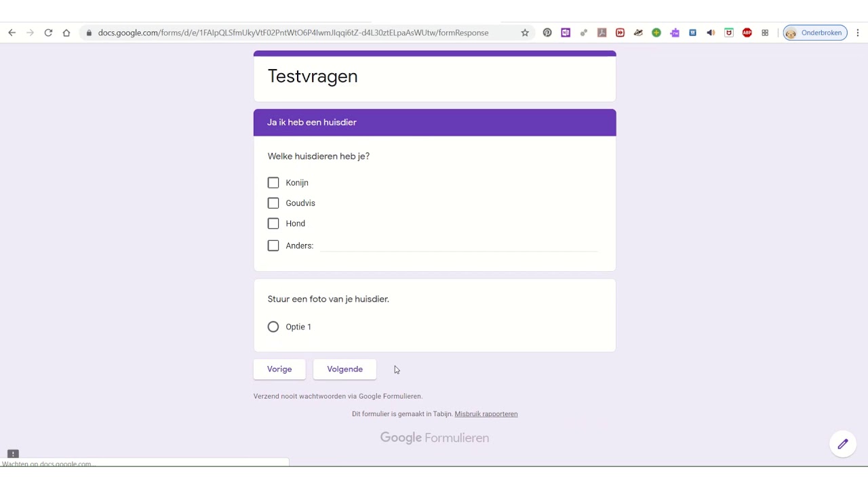The height and width of the screenshot is (488, 868).
Task: Click the 'Welke huisdieren heb je?' question text
Action: point(319,157)
